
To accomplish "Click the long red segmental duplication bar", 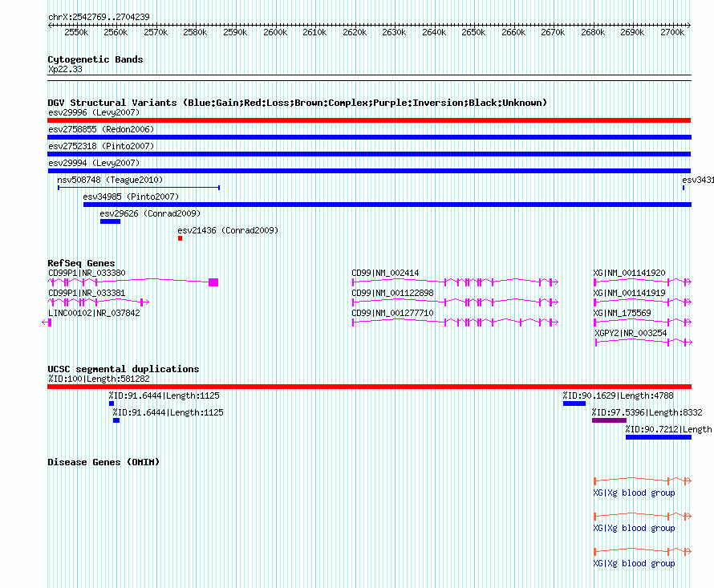I will point(369,387).
